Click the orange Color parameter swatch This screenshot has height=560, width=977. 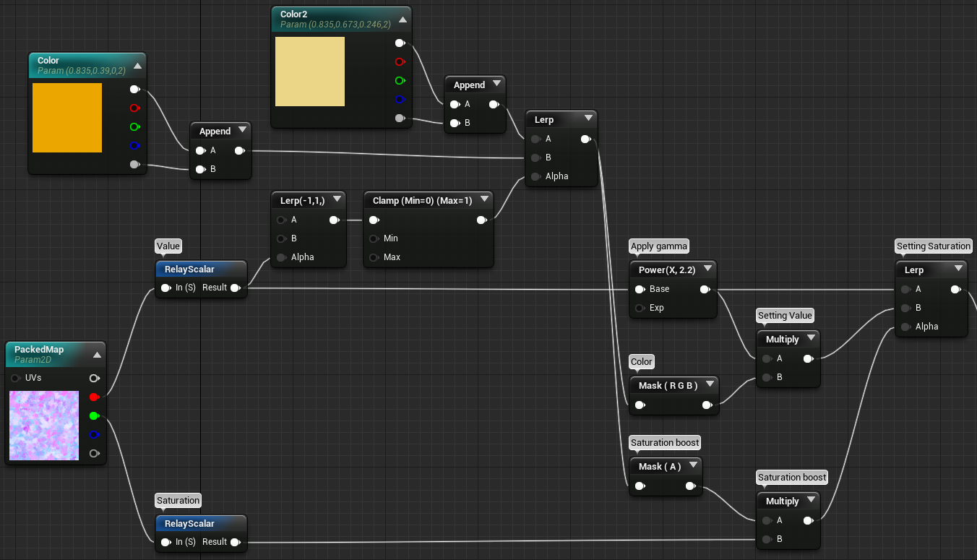(x=67, y=118)
